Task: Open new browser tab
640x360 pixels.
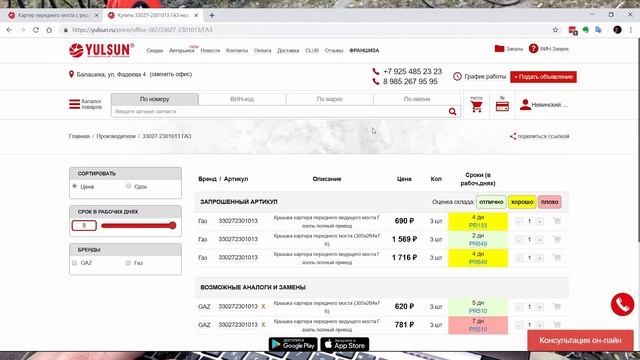Action: [x=212, y=15]
